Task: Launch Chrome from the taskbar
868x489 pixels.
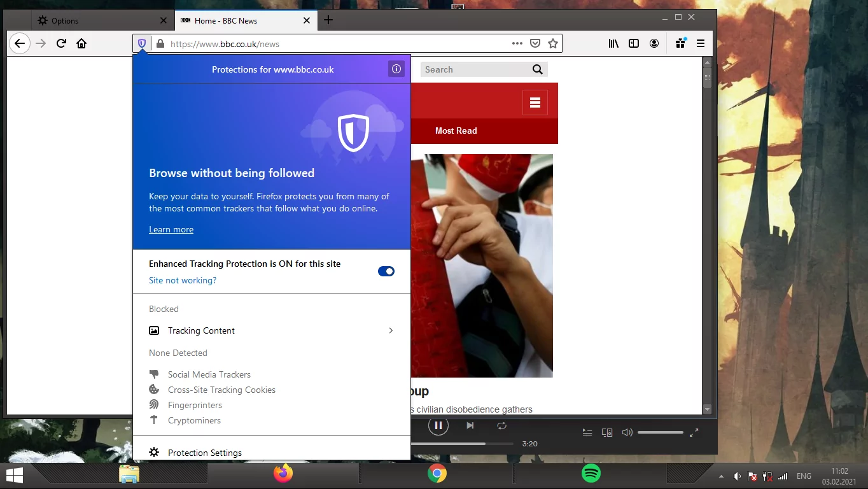Action: [437, 473]
